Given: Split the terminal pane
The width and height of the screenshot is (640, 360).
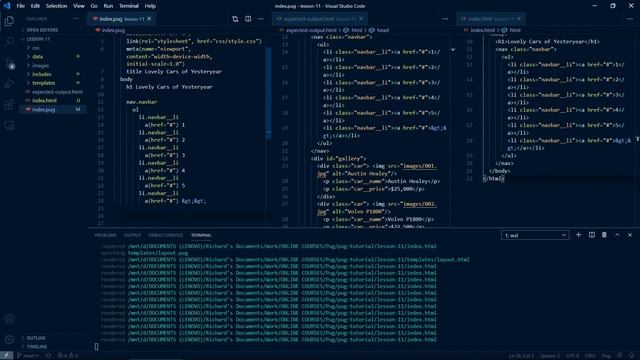Looking at the screenshot, I should 591,235.
